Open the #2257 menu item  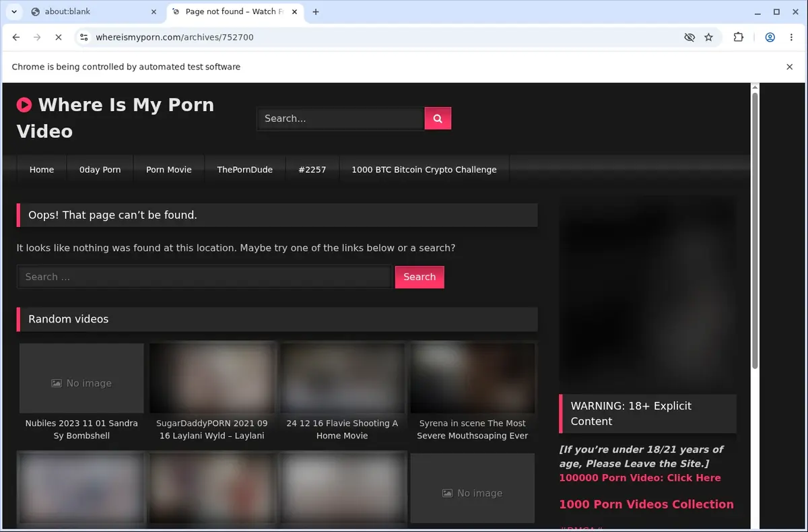[x=312, y=170]
